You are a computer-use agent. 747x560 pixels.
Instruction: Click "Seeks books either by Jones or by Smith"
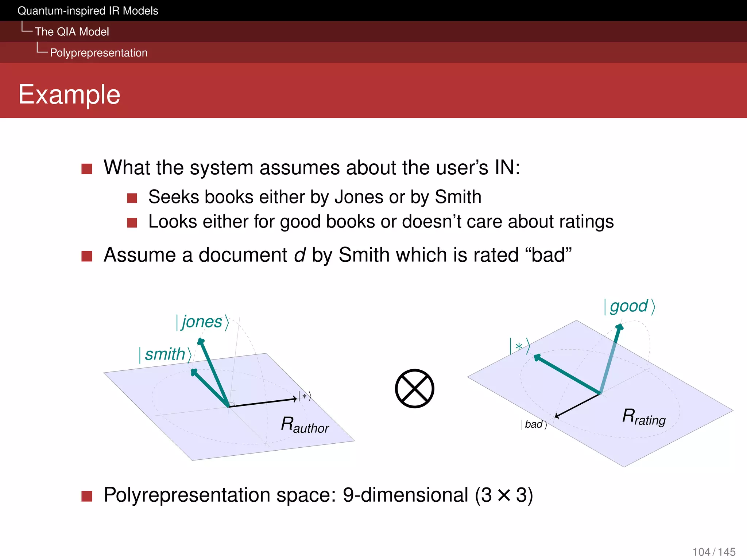[x=315, y=197]
